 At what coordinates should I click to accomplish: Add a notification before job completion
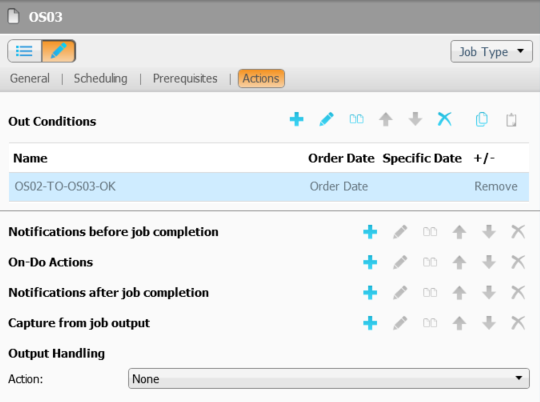pos(370,232)
